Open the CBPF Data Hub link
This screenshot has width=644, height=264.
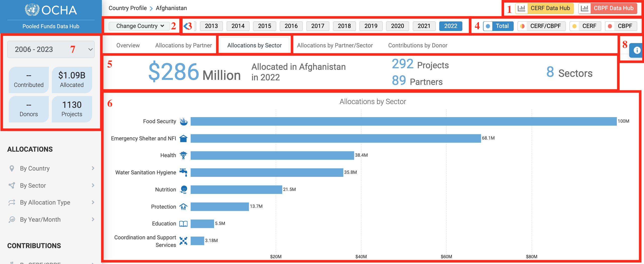click(608, 8)
